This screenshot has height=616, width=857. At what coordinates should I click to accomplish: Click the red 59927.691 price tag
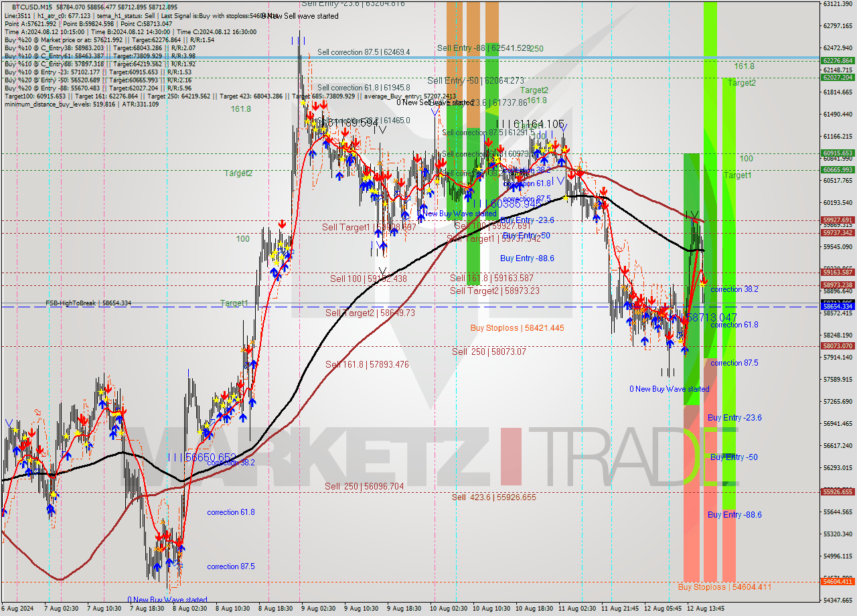(837, 220)
